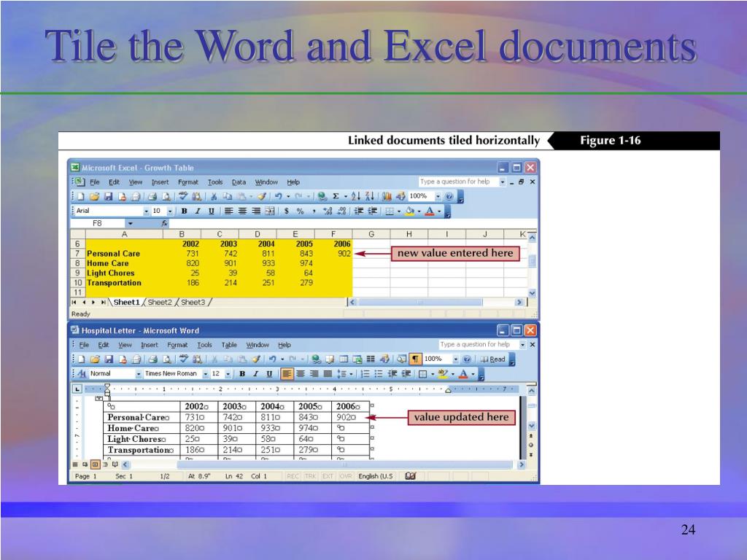Click the TRK status bar indicator in Word
Screen dimensions: 747x560
pos(310,476)
